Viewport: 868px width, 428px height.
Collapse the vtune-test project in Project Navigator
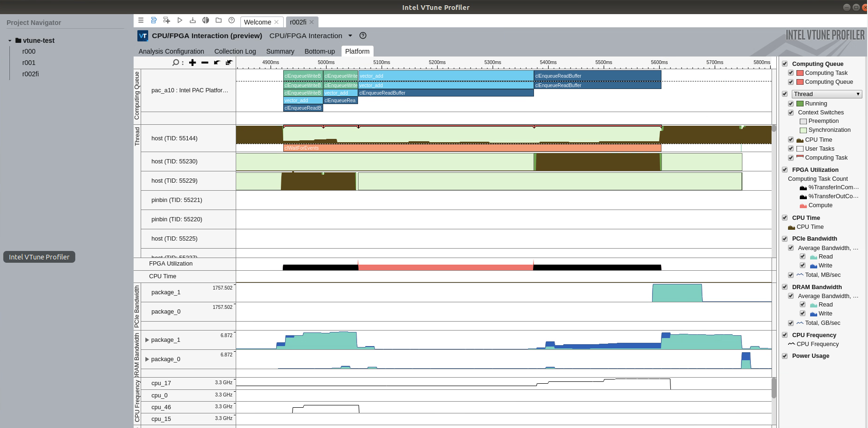pos(9,40)
